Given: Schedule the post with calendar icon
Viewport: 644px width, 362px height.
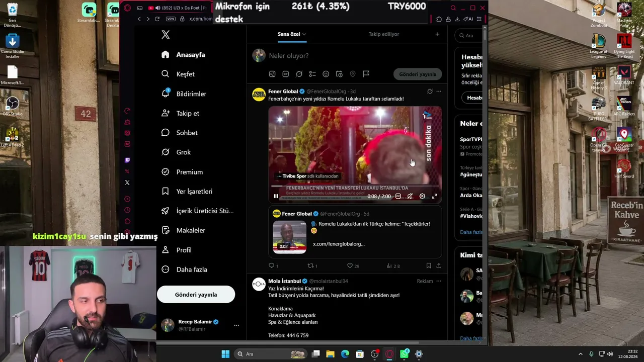Looking at the screenshot, I should pos(339,74).
